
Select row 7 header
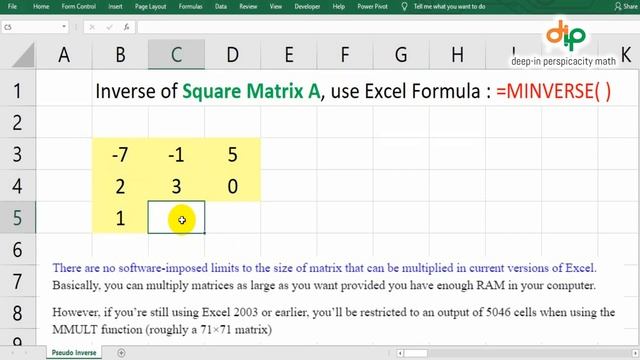point(17,281)
